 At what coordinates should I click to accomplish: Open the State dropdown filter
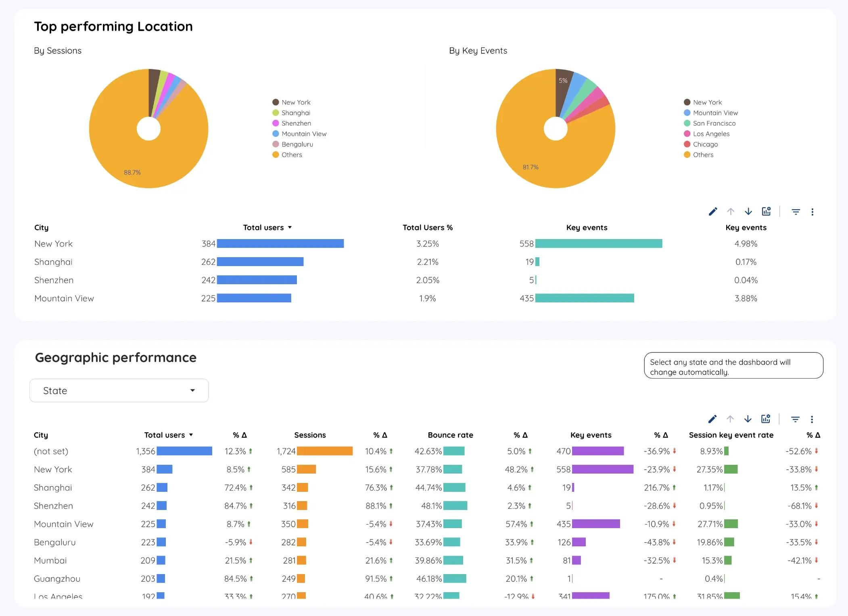click(x=119, y=391)
